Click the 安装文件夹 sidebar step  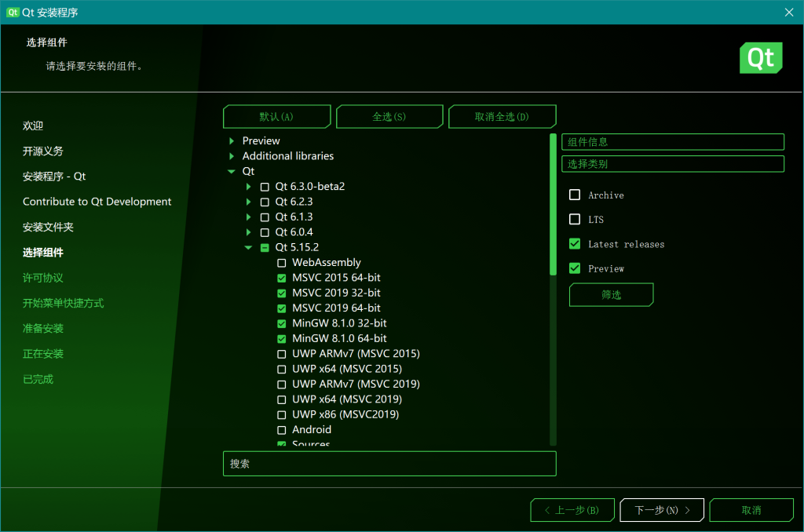(x=48, y=227)
